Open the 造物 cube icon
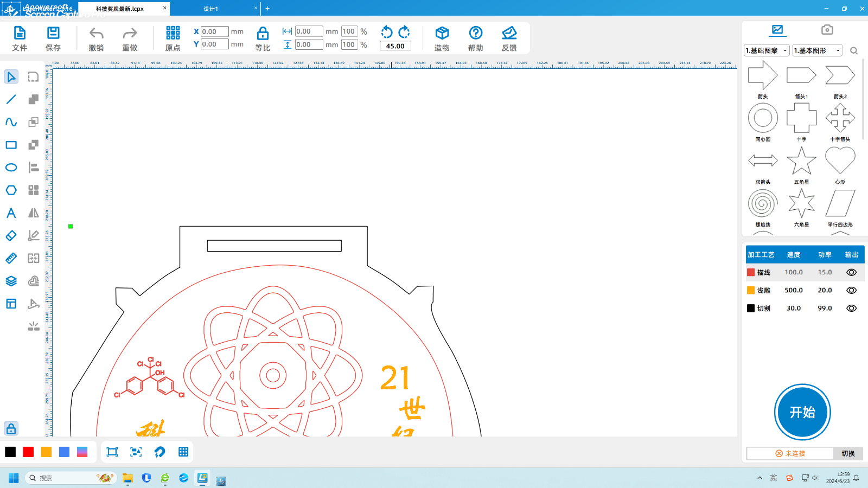This screenshot has width=868, height=488. click(x=442, y=34)
